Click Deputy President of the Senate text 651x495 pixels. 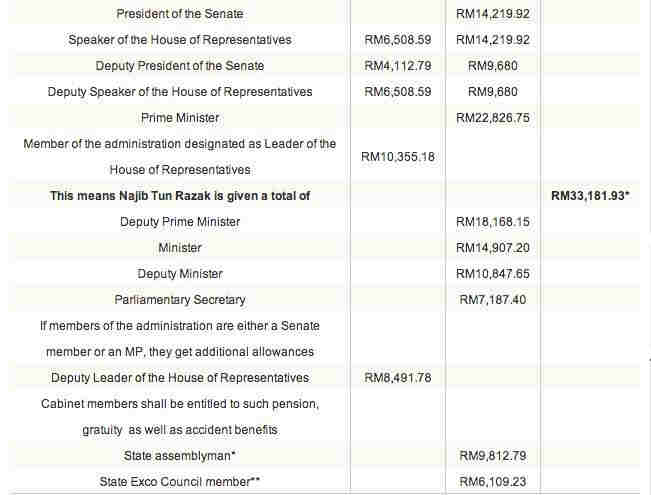(x=180, y=66)
